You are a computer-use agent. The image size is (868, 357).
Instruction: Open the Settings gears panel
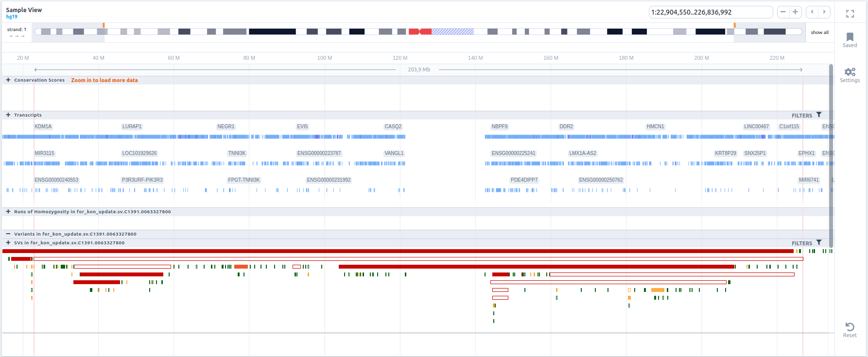tap(850, 75)
